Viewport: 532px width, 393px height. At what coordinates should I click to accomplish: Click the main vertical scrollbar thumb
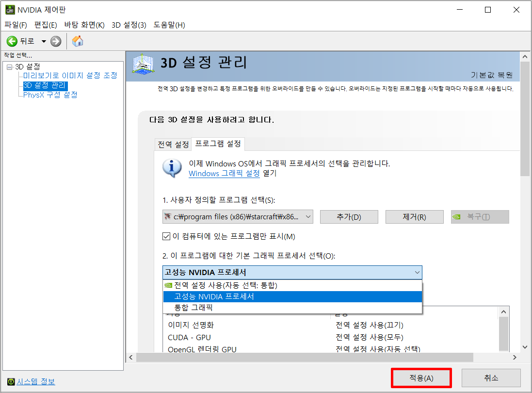[x=525, y=119]
